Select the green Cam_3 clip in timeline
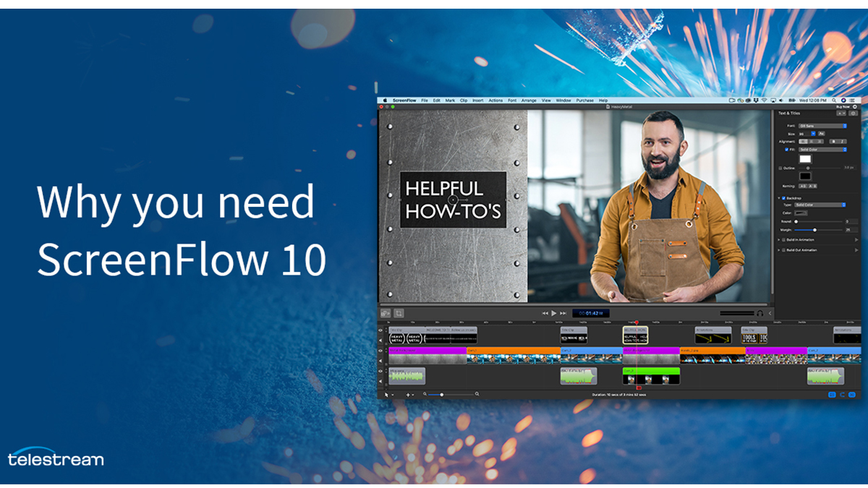The width and height of the screenshot is (868, 488). (651, 376)
